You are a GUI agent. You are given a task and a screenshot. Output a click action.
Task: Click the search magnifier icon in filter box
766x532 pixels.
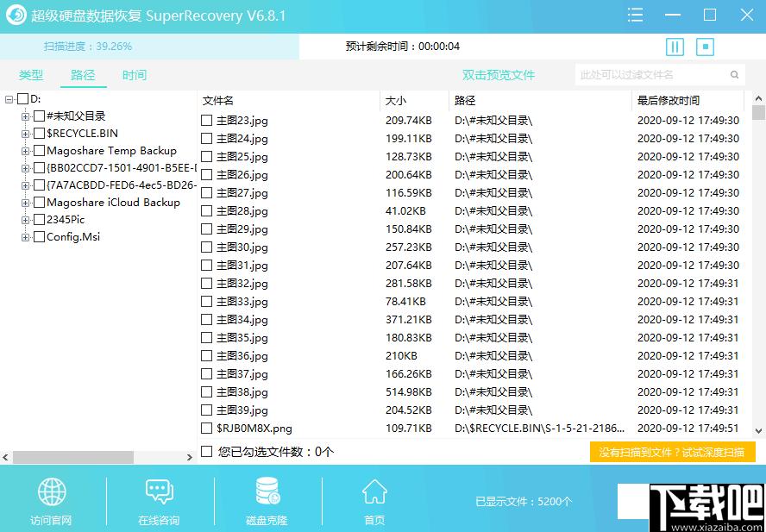(x=735, y=75)
